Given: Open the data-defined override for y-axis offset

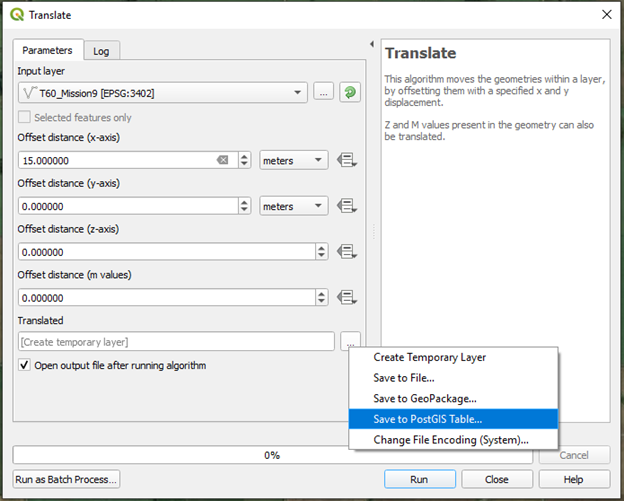Looking at the screenshot, I should pos(347,206).
